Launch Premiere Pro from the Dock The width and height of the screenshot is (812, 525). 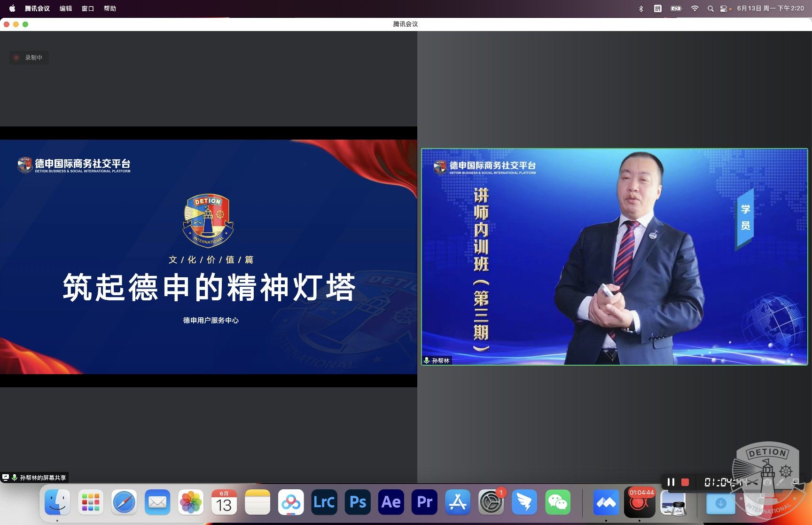coord(424,502)
